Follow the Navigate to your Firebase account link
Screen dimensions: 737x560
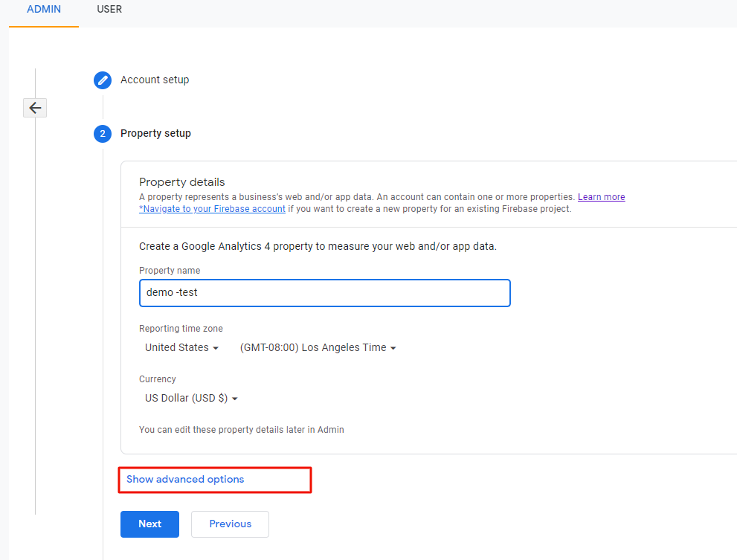pos(212,209)
